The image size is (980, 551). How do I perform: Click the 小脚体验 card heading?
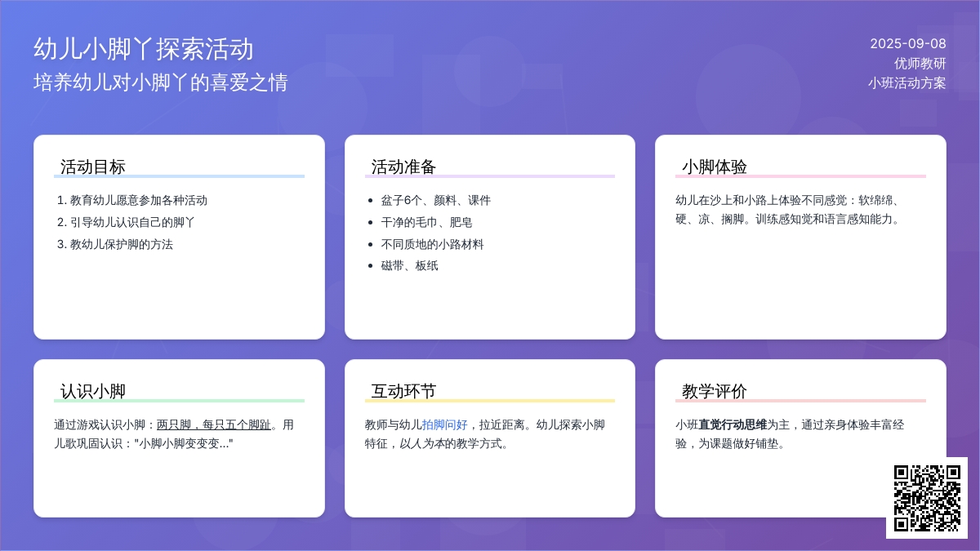click(x=715, y=167)
